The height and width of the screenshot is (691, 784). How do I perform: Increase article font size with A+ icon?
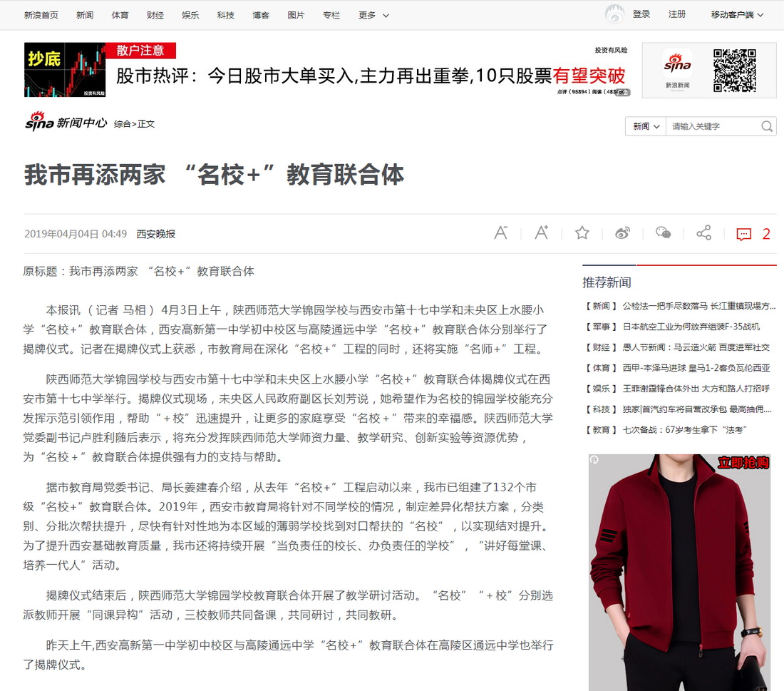pos(542,233)
